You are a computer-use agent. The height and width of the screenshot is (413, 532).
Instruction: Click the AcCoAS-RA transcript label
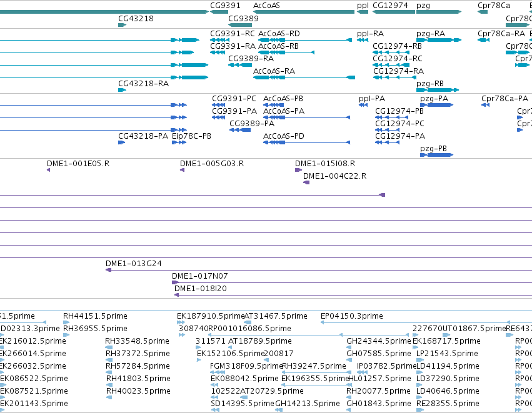[274, 71]
